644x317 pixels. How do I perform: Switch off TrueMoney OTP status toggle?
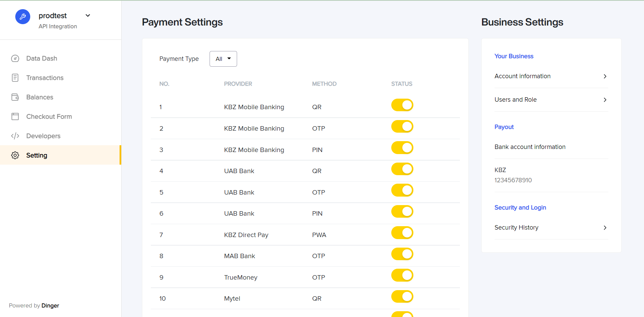[402, 276]
